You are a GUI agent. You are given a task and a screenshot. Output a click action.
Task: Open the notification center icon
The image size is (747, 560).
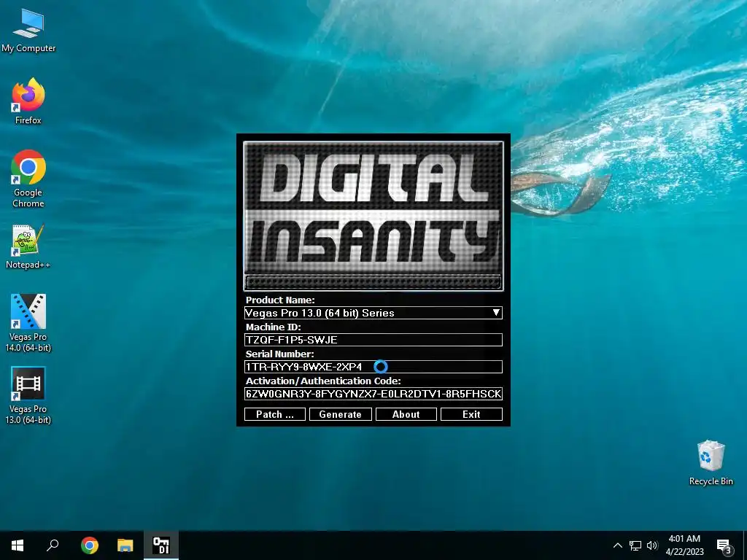[x=724, y=545]
